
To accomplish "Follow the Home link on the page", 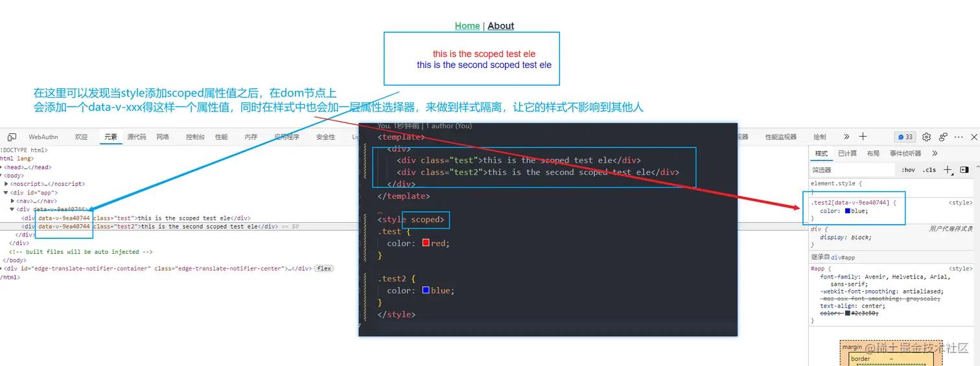I will 467,26.
